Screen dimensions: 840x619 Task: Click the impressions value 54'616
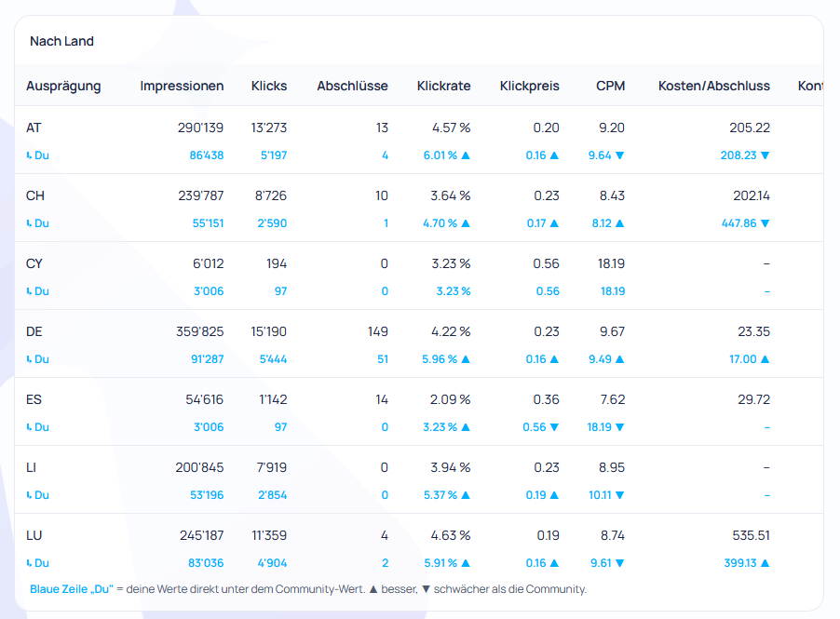pyautogui.click(x=204, y=400)
